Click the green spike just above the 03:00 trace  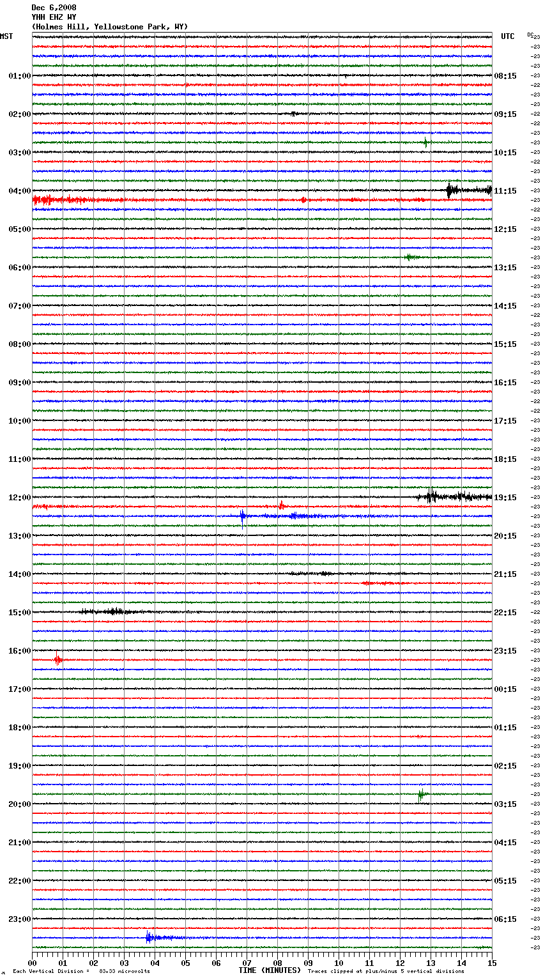[426, 142]
